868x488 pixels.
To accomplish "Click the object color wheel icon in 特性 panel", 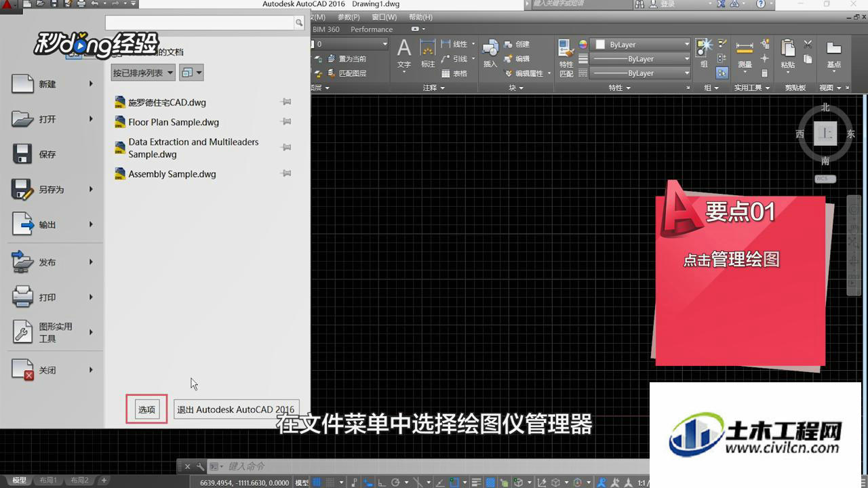I will click(583, 44).
